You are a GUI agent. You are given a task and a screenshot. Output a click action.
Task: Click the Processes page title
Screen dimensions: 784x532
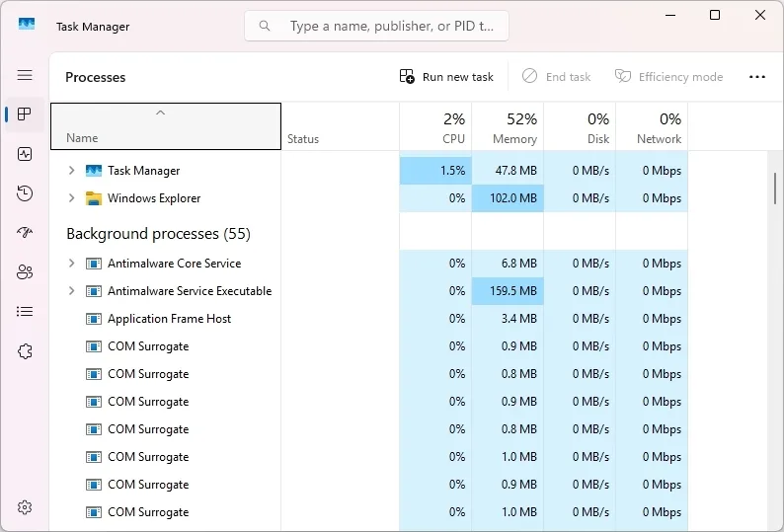tap(96, 77)
